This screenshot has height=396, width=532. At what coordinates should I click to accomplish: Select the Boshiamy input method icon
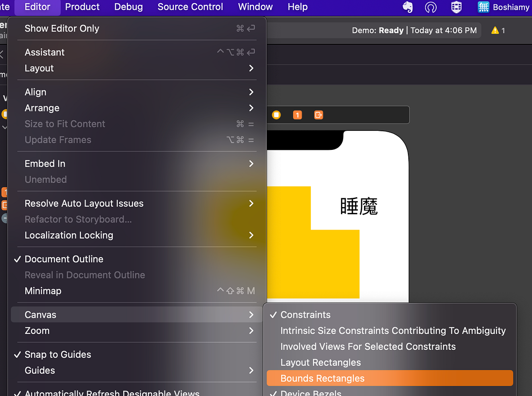point(483,7)
